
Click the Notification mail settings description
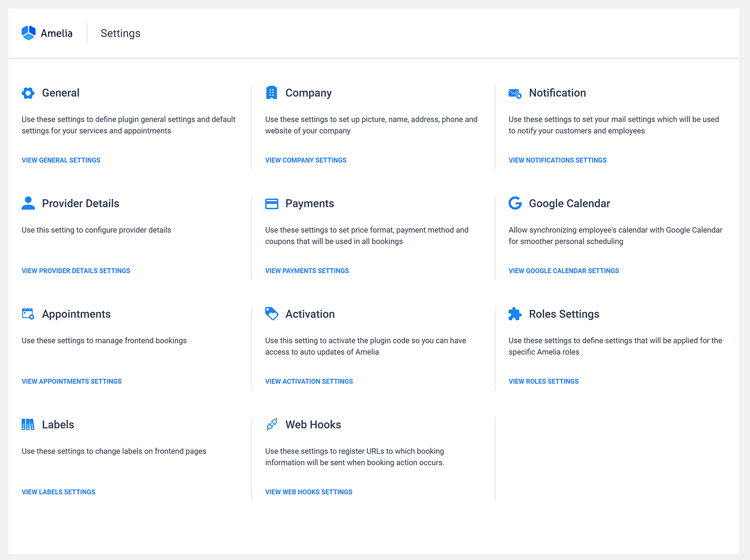click(614, 125)
